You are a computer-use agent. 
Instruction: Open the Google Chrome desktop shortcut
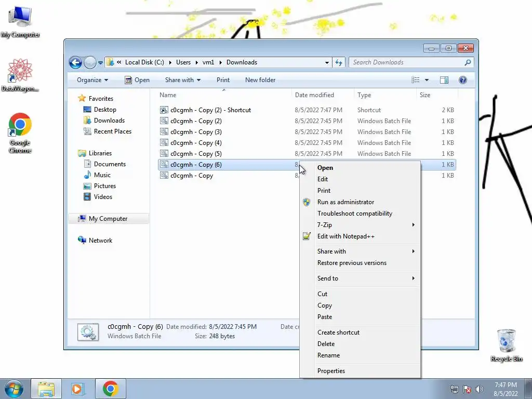(20, 133)
